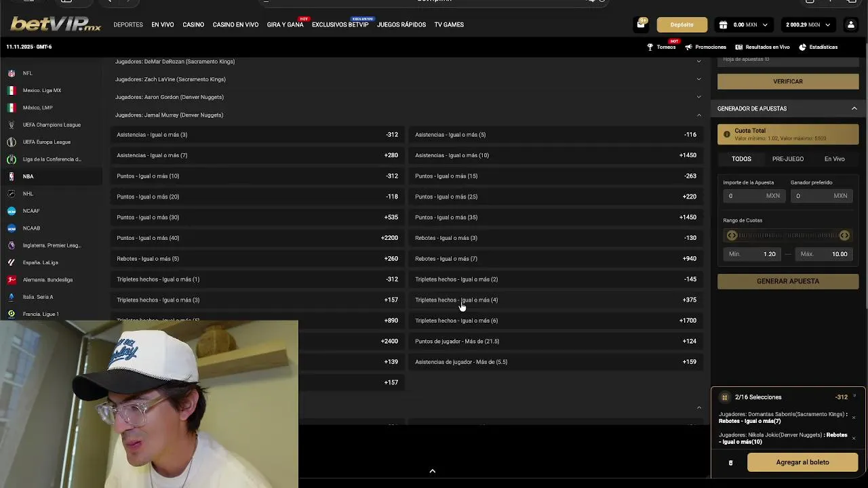The width and height of the screenshot is (868, 488).
Task: Click the Importe de la Apuesta field
Action: click(x=753, y=196)
